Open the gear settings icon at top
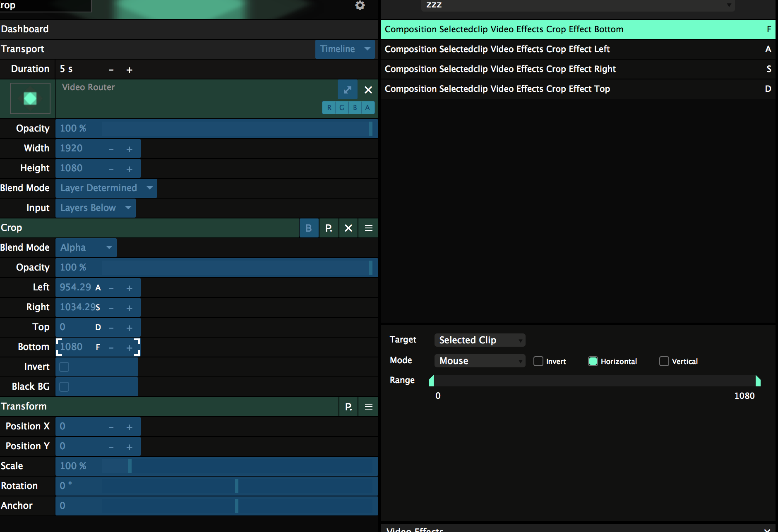The width and height of the screenshot is (778, 532). point(360,5)
